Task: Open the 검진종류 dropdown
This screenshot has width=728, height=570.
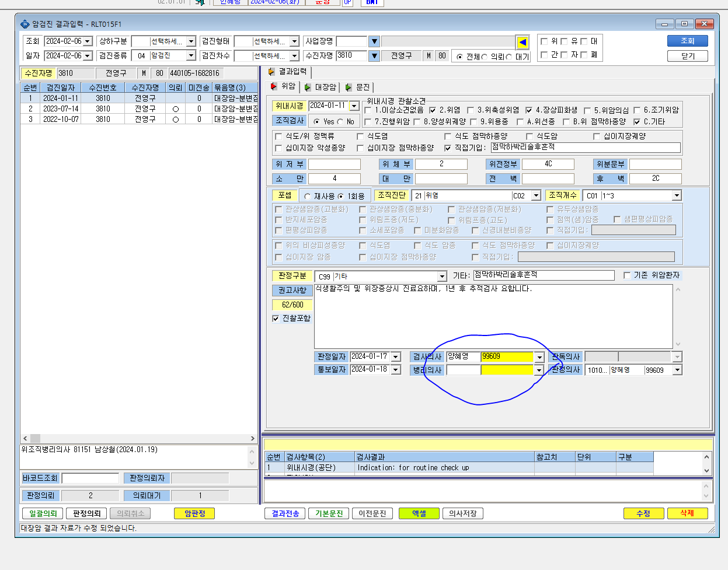Action: click(x=190, y=56)
